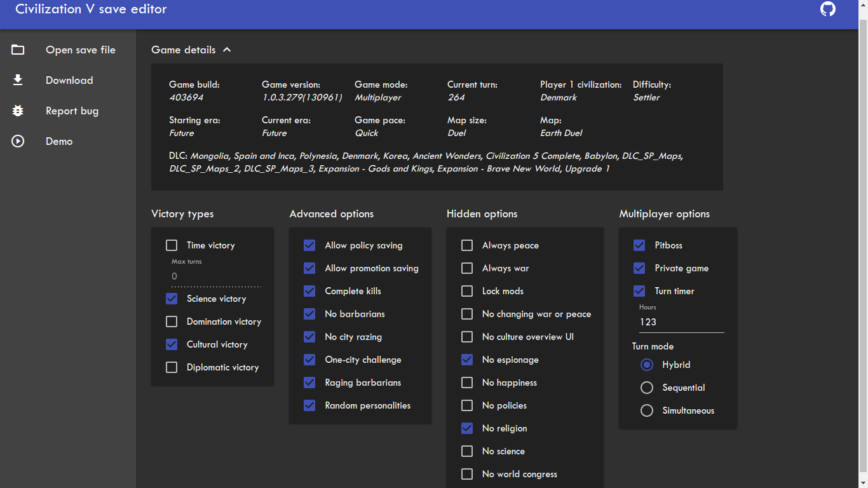
Task: Click the Civilization V save editor title
Action: click(91, 9)
